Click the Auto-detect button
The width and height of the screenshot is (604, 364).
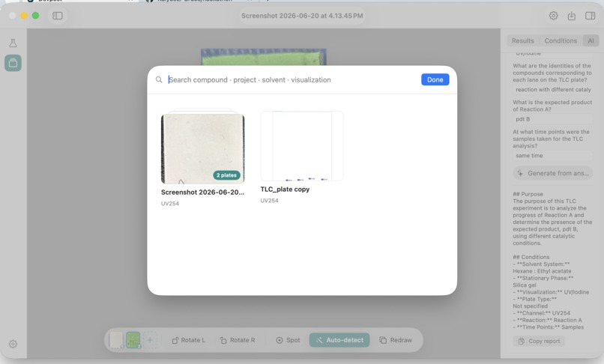(x=339, y=340)
